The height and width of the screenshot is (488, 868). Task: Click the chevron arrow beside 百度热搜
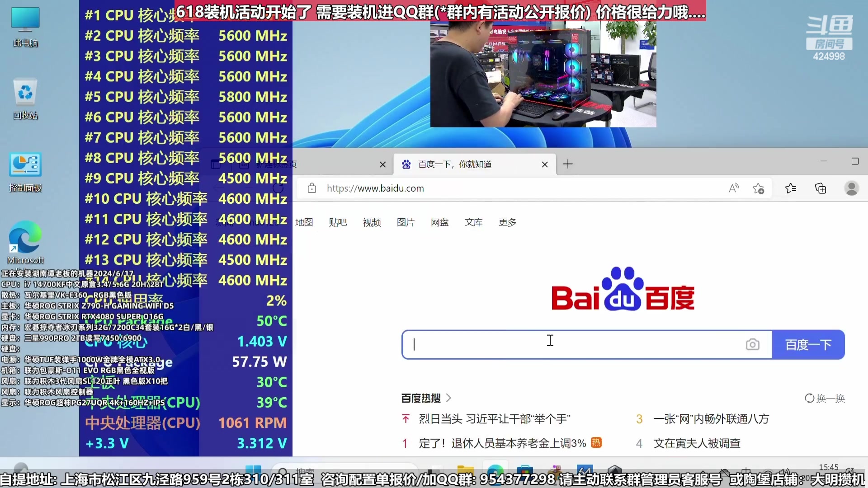(x=448, y=398)
